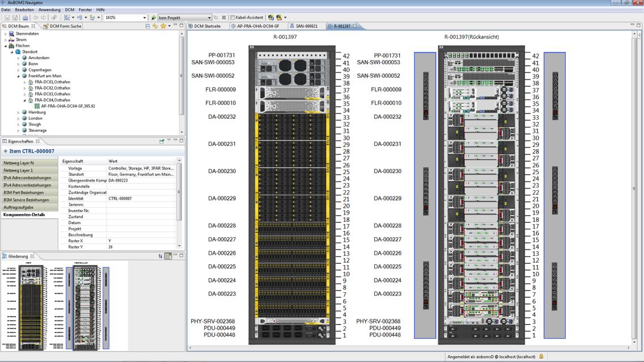
Task: Collapse the Frankfurt am Main tree node
Action: tap(18, 76)
